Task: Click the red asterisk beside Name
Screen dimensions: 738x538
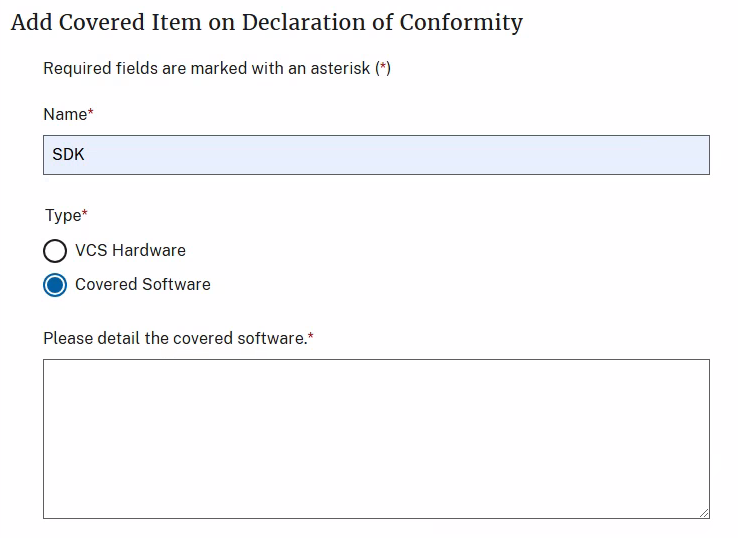Action: (x=91, y=114)
